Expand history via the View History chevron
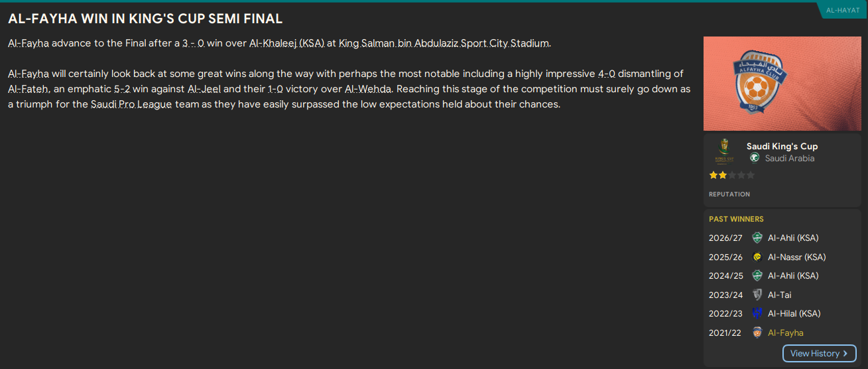This screenshot has width=868, height=369. pyautogui.click(x=845, y=354)
